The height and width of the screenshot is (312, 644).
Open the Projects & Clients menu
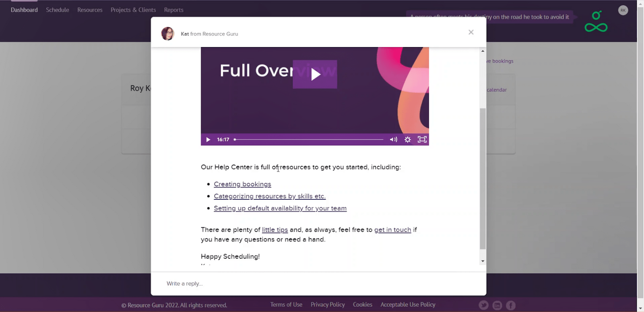[x=133, y=10]
